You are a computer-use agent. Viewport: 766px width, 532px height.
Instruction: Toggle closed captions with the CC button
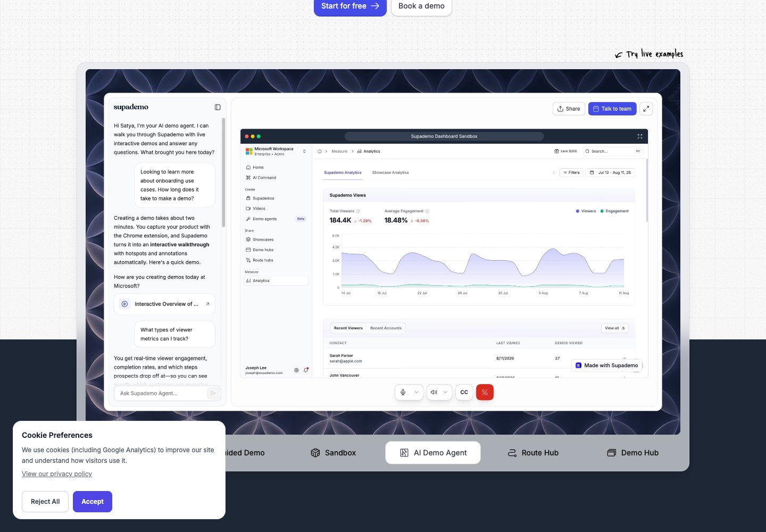tap(464, 392)
